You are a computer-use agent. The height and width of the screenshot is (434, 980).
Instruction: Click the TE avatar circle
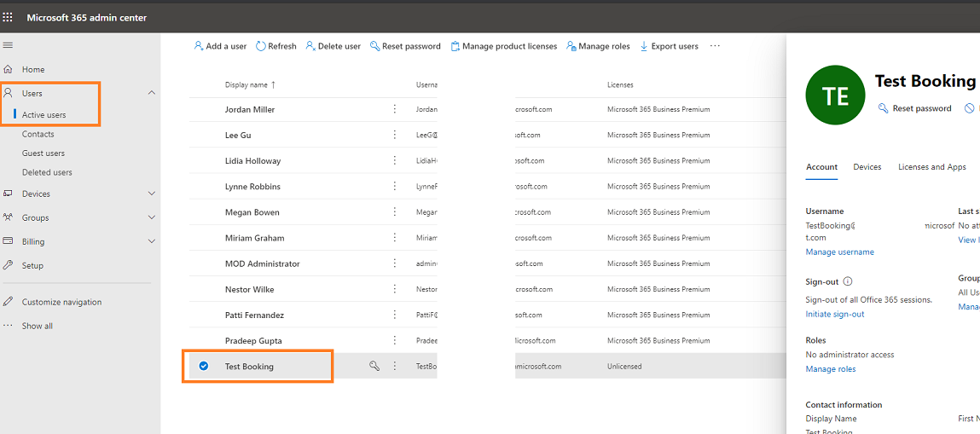point(836,95)
